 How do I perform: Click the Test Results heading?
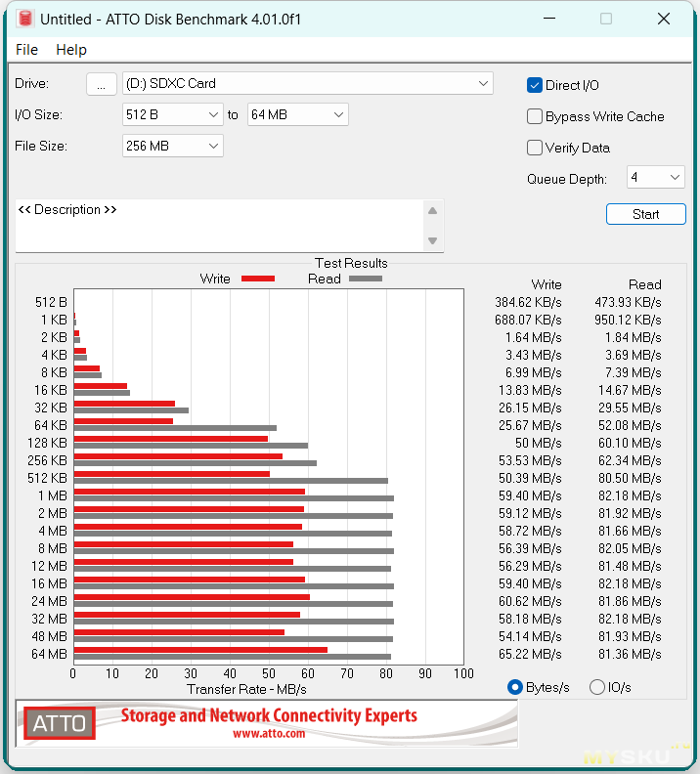point(351,263)
